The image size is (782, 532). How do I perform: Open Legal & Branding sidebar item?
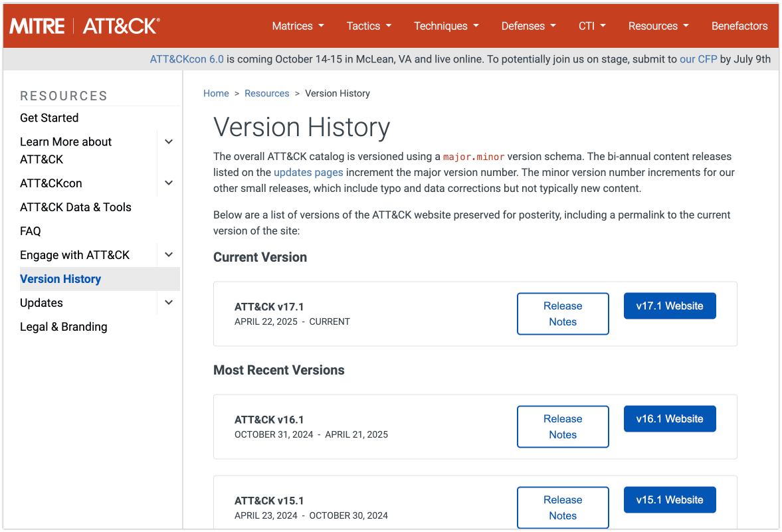tap(63, 327)
